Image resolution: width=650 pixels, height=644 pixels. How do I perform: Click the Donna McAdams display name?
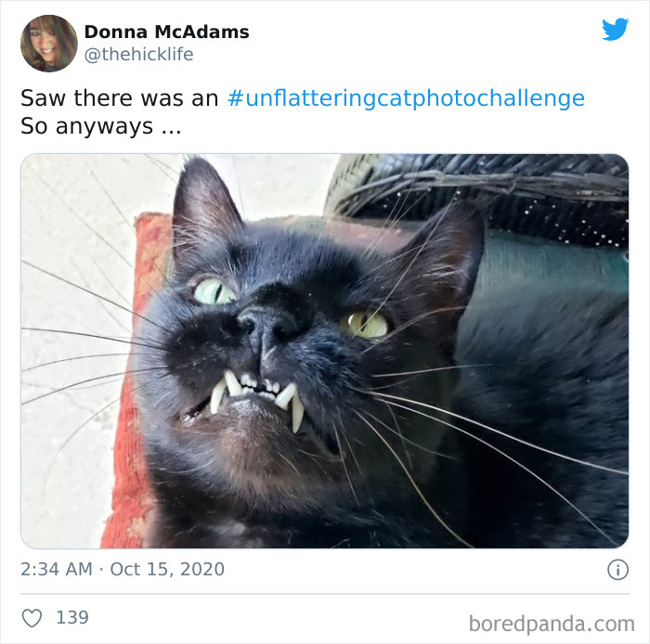coord(166,32)
